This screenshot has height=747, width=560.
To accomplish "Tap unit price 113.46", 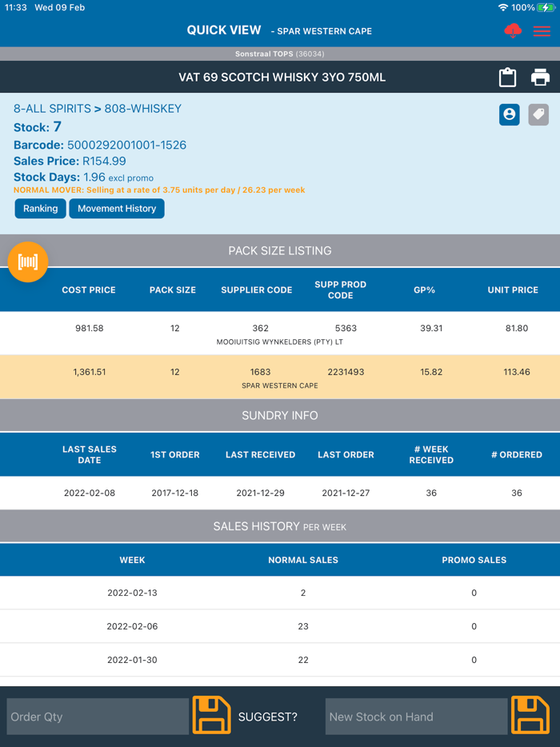I will (x=517, y=372).
